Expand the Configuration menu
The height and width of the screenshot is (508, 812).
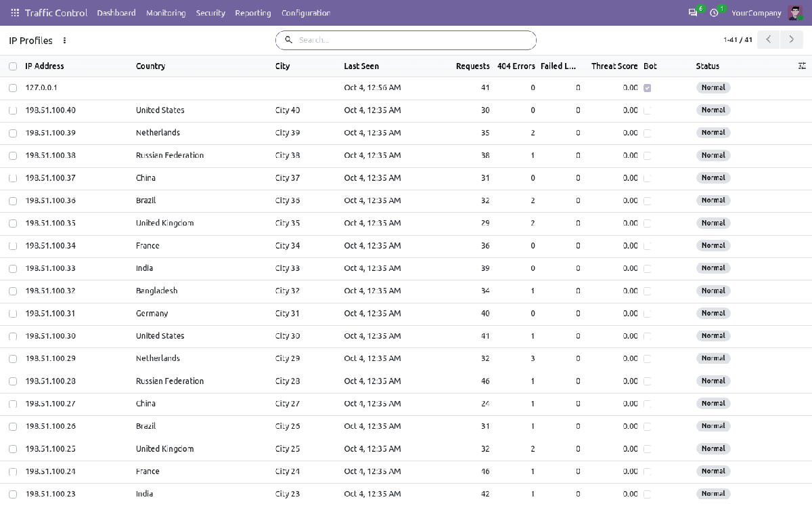point(306,13)
